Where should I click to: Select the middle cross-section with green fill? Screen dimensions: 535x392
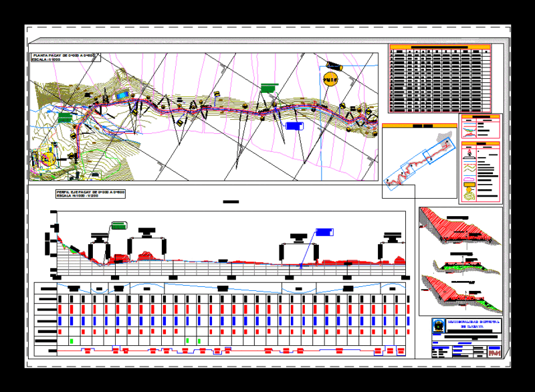465,264
